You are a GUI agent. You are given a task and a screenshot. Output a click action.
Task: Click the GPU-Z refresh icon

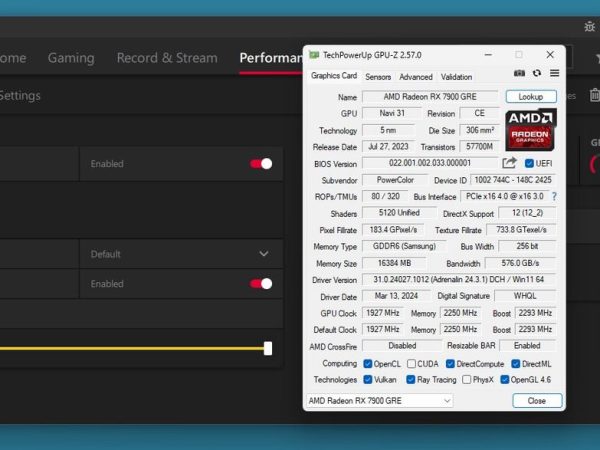click(x=537, y=73)
